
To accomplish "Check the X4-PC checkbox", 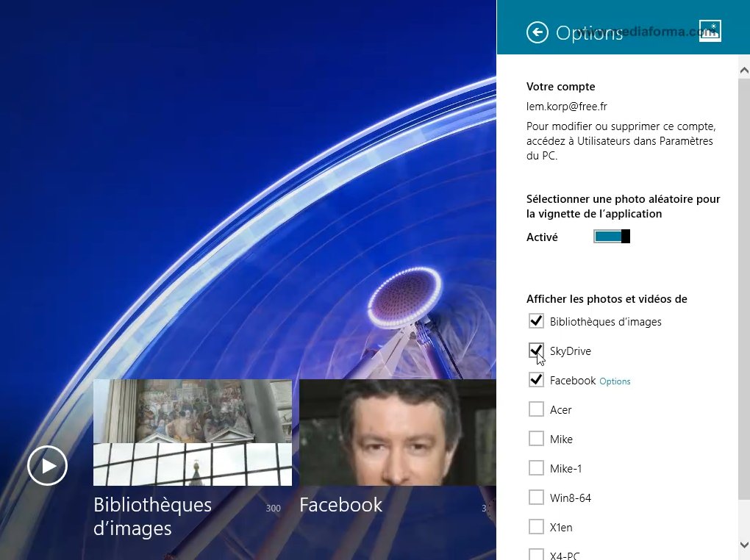I will pos(536,554).
